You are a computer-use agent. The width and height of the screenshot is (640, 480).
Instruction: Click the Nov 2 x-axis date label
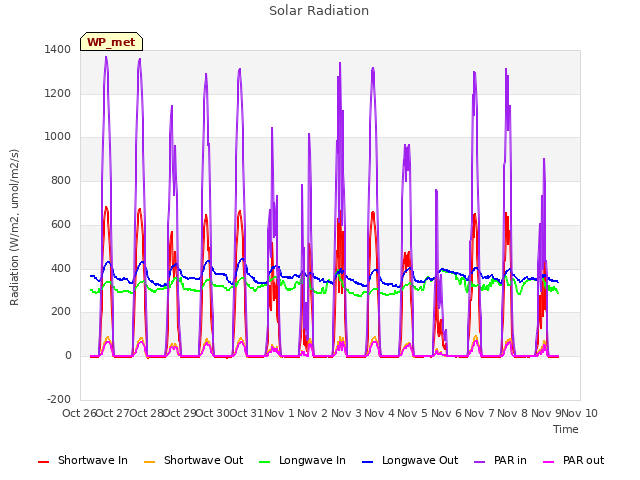point(312,413)
